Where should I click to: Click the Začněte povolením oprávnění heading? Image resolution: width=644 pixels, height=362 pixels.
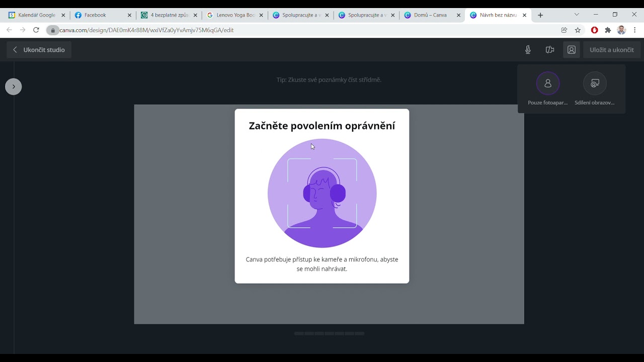point(322,126)
